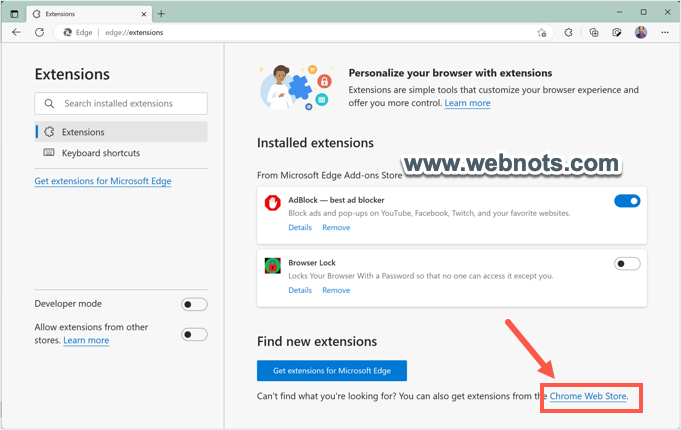This screenshot has width=681, height=430.
Task: Disable the AdBlock extension toggle
Action: click(x=627, y=201)
